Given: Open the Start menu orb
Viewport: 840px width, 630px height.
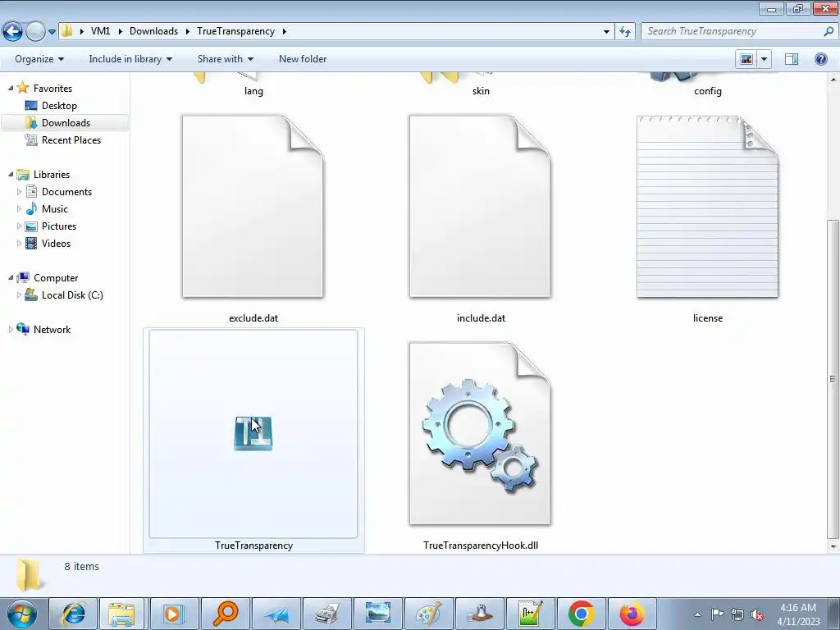Looking at the screenshot, I should pyautogui.click(x=21, y=614).
